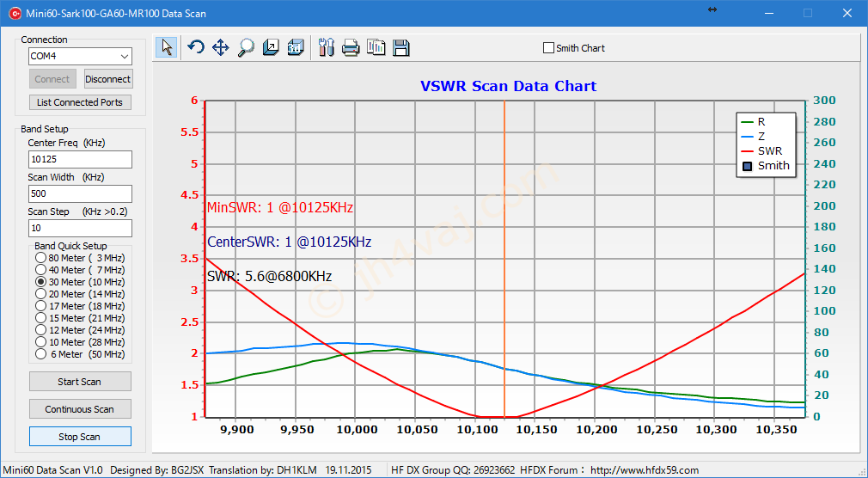This screenshot has height=478, width=868.
Task: Click the orange center frequency marker line
Action: (504, 259)
